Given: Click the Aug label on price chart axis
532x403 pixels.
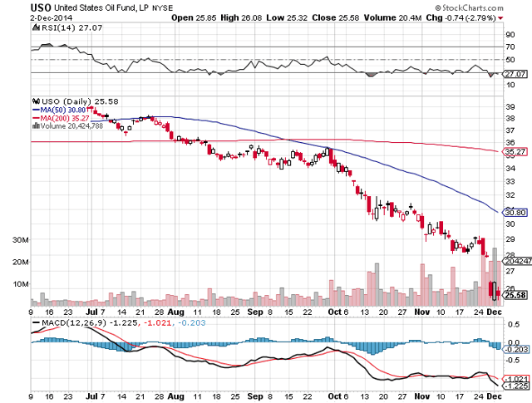Looking at the screenshot, I should 175,312.
